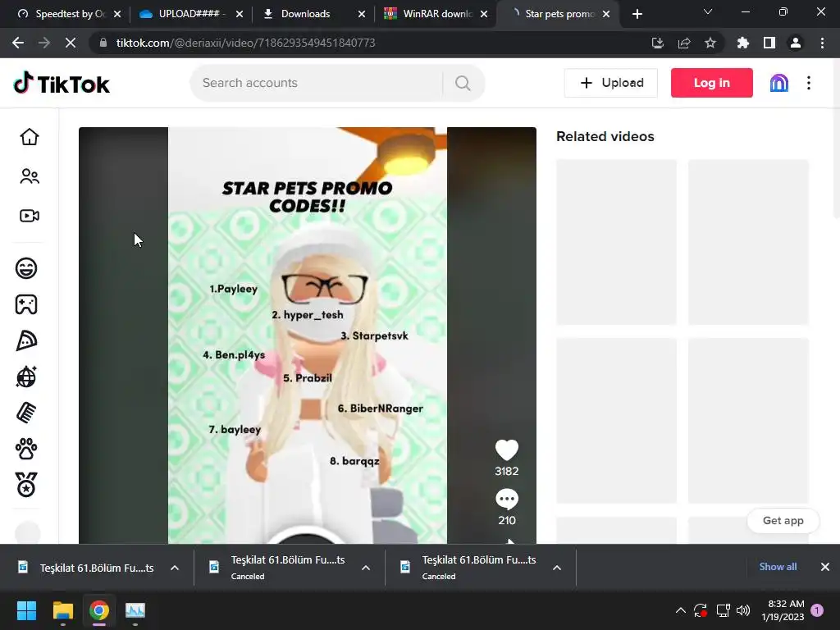This screenshot has height=630, width=840.
Task: Select the Dance disco ball category icon
Action: (26, 377)
